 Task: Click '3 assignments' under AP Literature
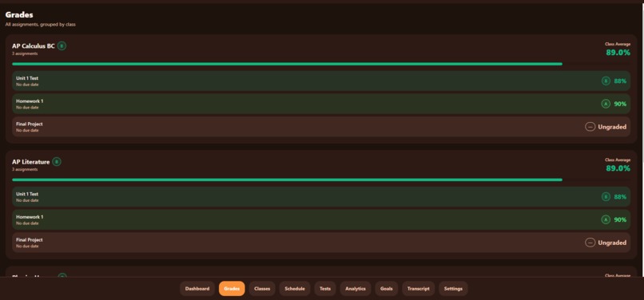[25, 169]
